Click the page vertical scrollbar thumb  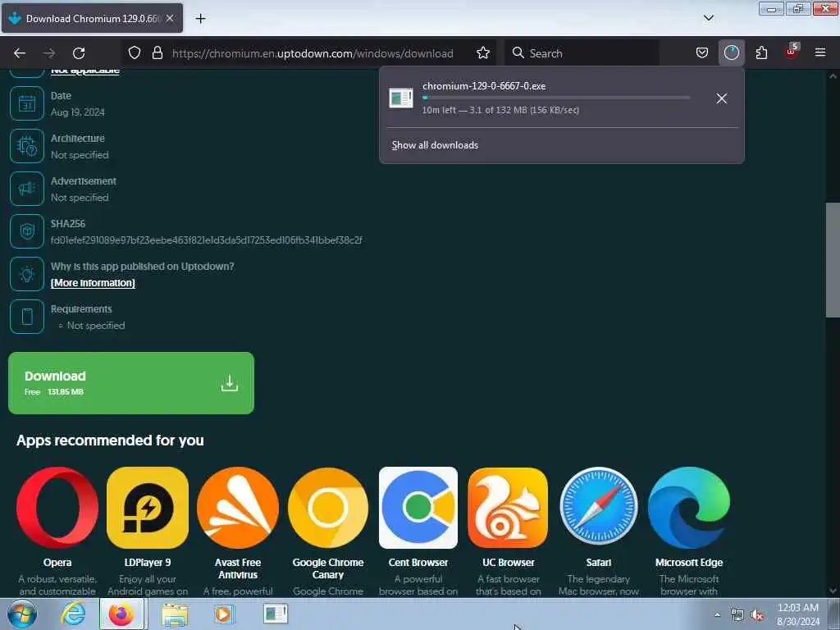click(x=833, y=260)
